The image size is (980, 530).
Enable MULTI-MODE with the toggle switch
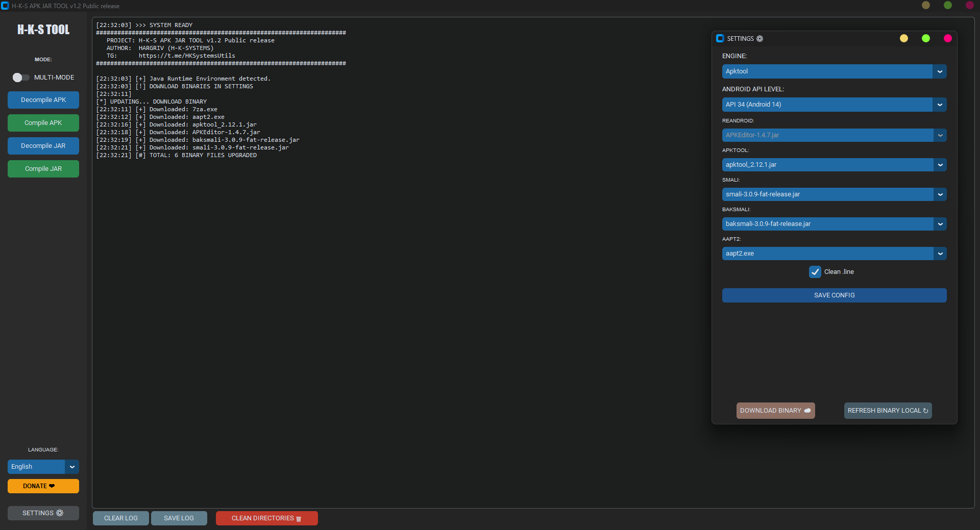(20, 78)
